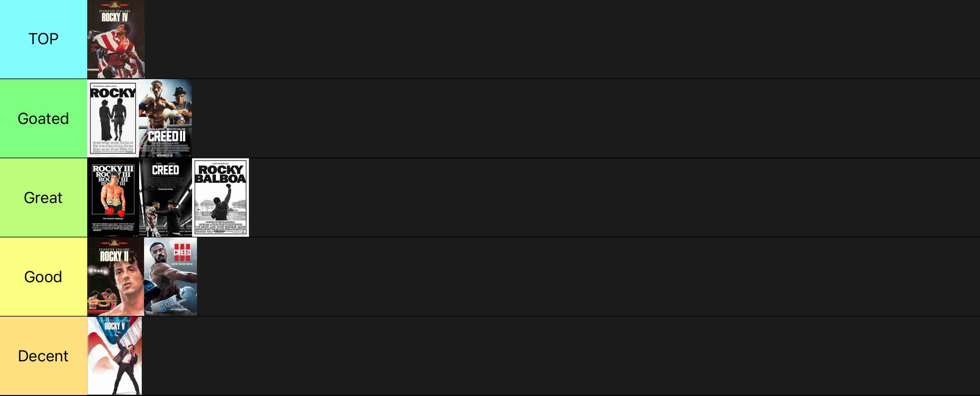This screenshot has width=980, height=396.
Task: Click the original Rocky poster
Action: click(113, 118)
